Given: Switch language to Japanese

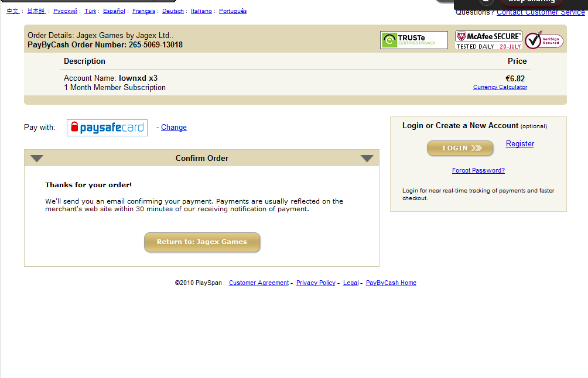Looking at the screenshot, I should tap(36, 11).
